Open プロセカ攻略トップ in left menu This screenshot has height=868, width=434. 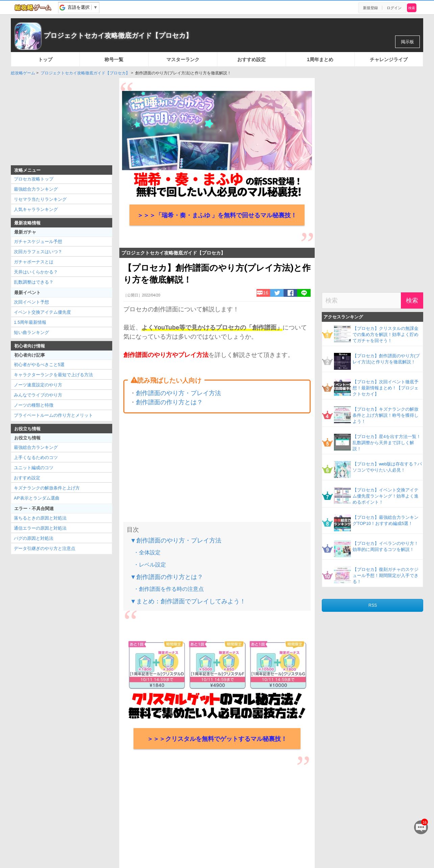click(x=62, y=179)
